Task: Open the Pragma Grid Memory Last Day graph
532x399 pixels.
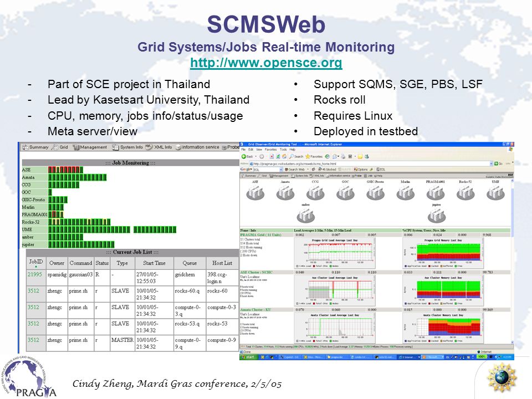Action: pyautogui.click(x=443, y=253)
